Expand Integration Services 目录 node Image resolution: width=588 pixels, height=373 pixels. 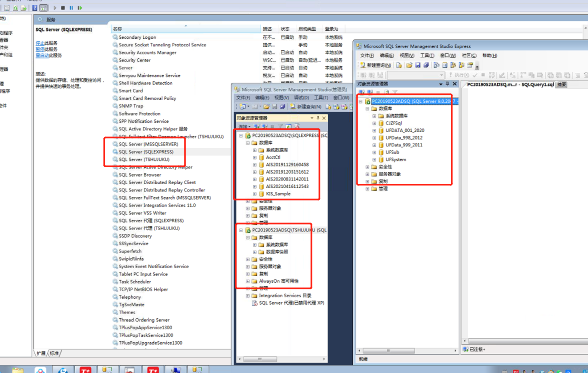tap(248, 296)
